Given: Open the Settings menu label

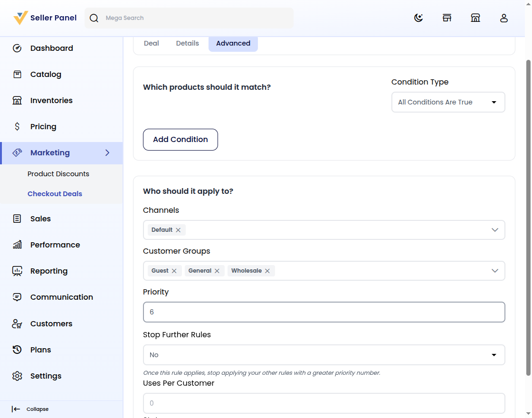Looking at the screenshot, I should point(46,376).
